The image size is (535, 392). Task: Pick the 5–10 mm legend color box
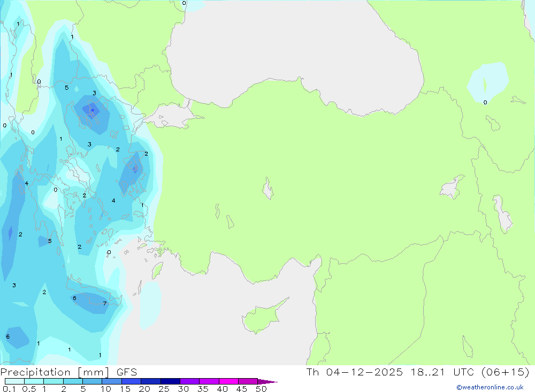click(92, 381)
